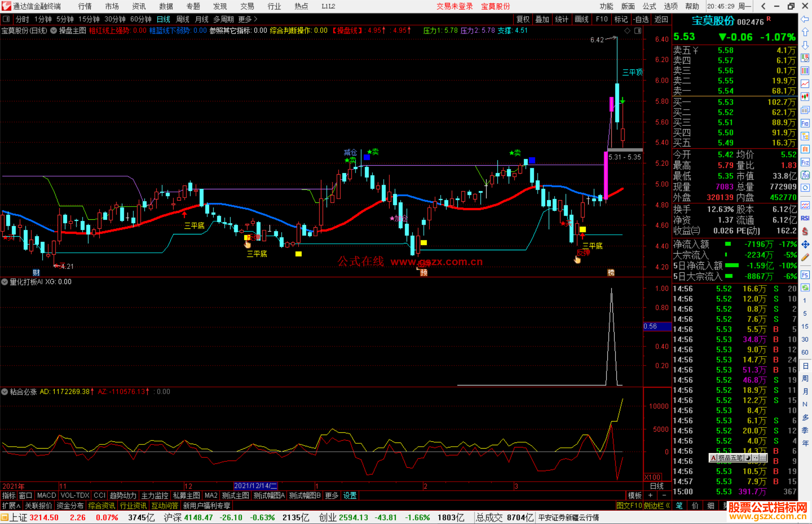Image resolution: width=812 pixels, height=524 pixels.
Task: Open the F10 company info sidebar icon
Action: [805, 123]
